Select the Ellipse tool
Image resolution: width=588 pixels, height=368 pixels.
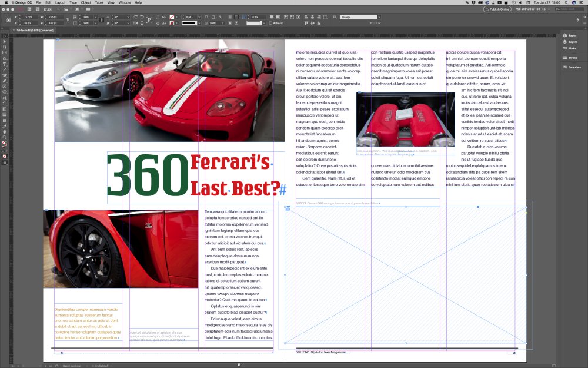point(5,92)
